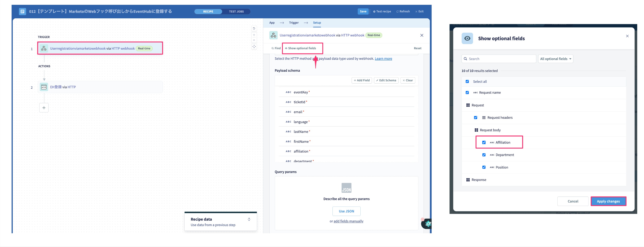
Task: Open the assistant chat bubble icon
Action: coord(427,223)
